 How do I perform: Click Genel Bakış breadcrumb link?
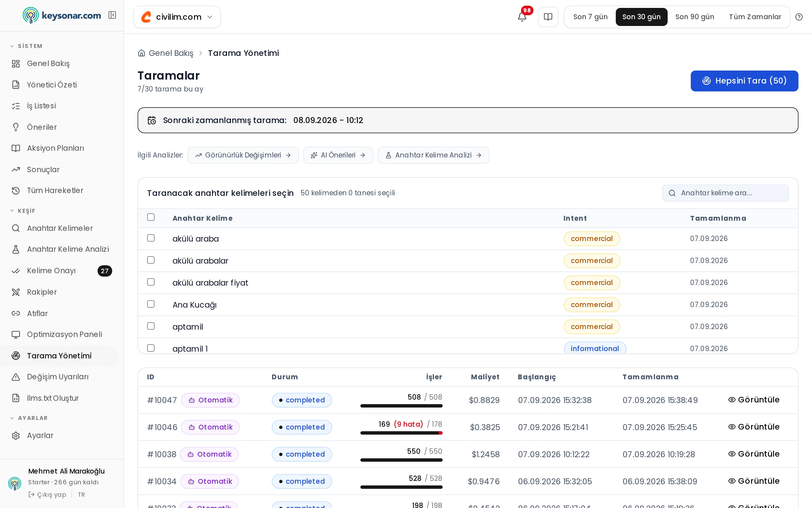(171, 53)
